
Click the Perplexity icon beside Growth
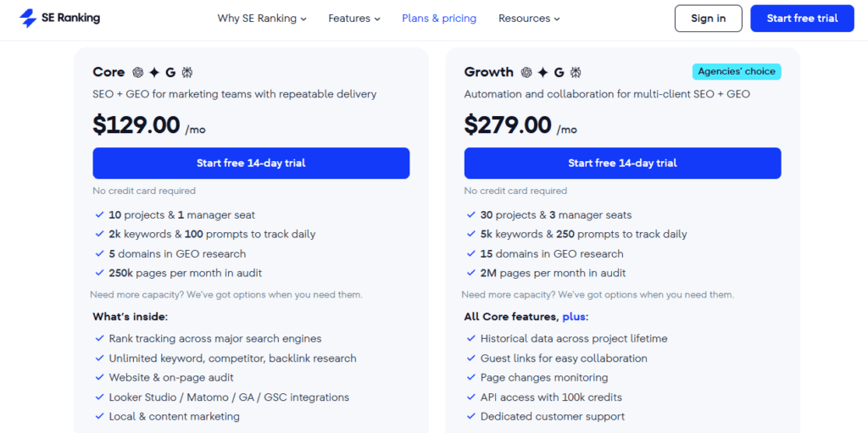click(576, 73)
